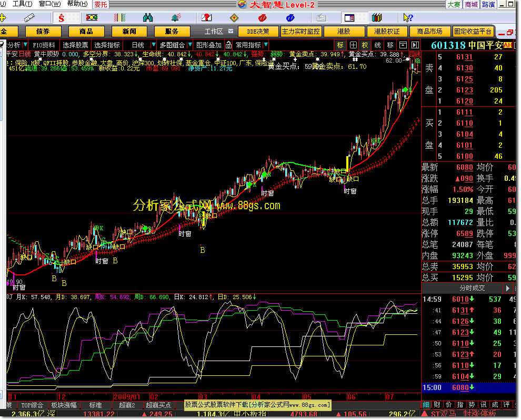Screen dimensions: 521x420
Task: Click the 服务 services button
Action: coord(172,32)
